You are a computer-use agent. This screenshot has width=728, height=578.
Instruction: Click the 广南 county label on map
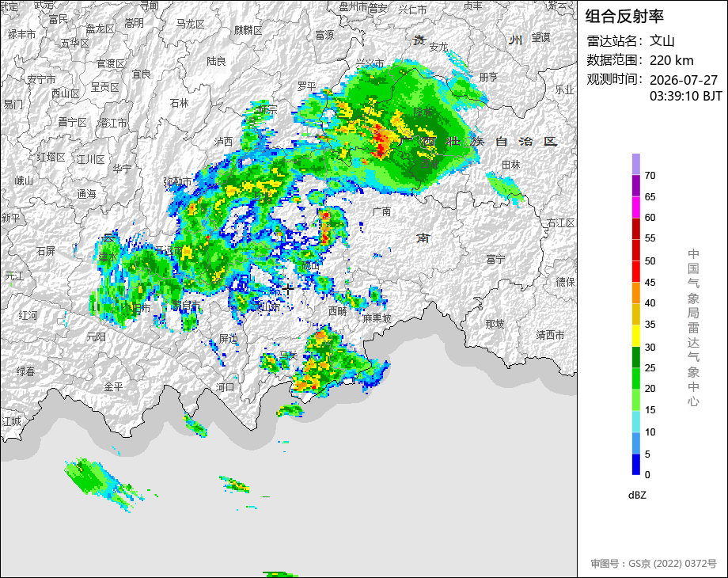click(x=381, y=211)
